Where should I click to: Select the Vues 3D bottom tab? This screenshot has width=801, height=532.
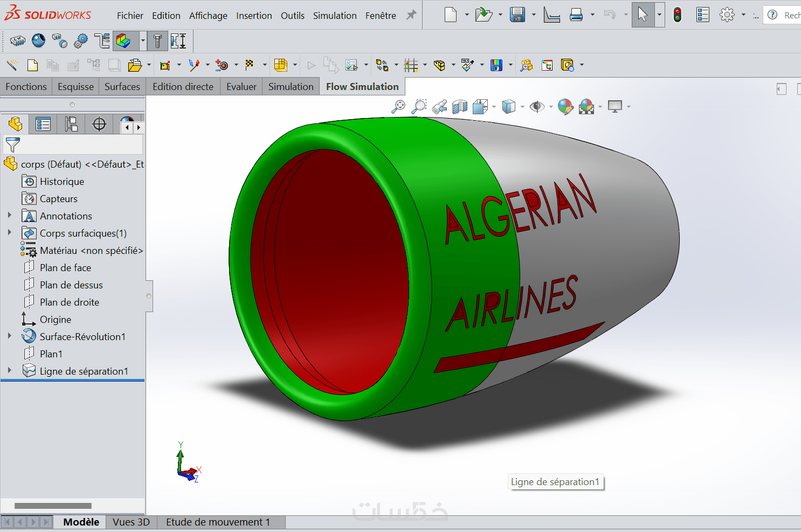[x=132, y=522]
